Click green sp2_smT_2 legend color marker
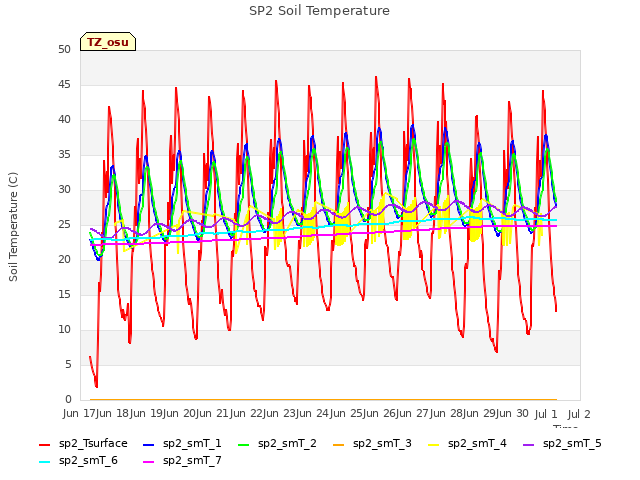This screenshot has width=640, height=480. 244,444
